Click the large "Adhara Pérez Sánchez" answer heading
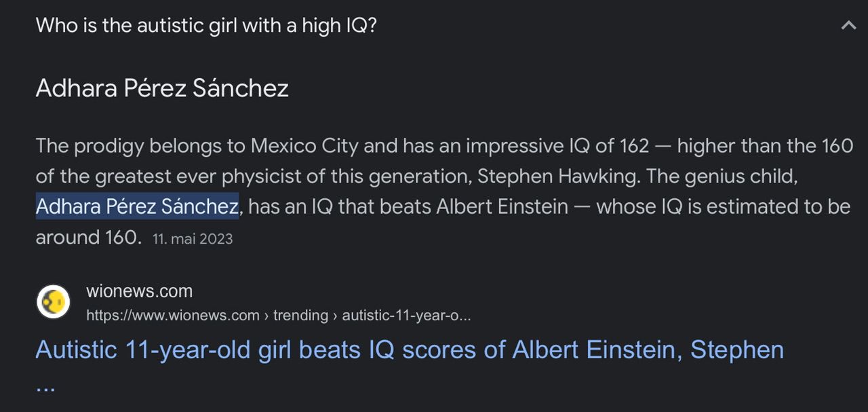 pos(162,88)
